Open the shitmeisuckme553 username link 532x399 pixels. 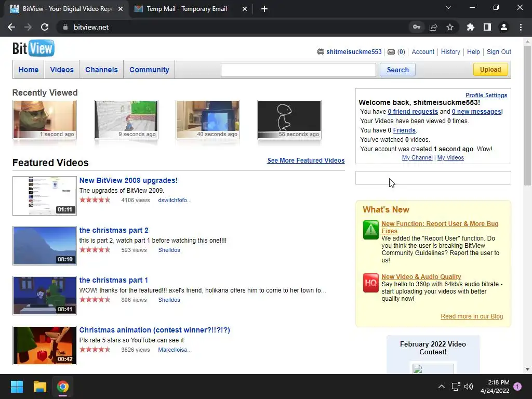tap(354, 52)
